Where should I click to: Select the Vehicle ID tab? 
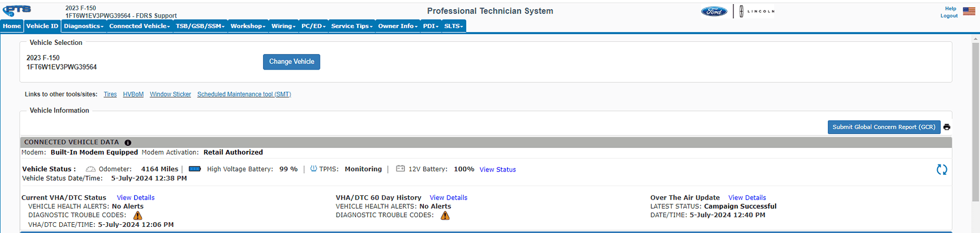click(x=42, y=26)
